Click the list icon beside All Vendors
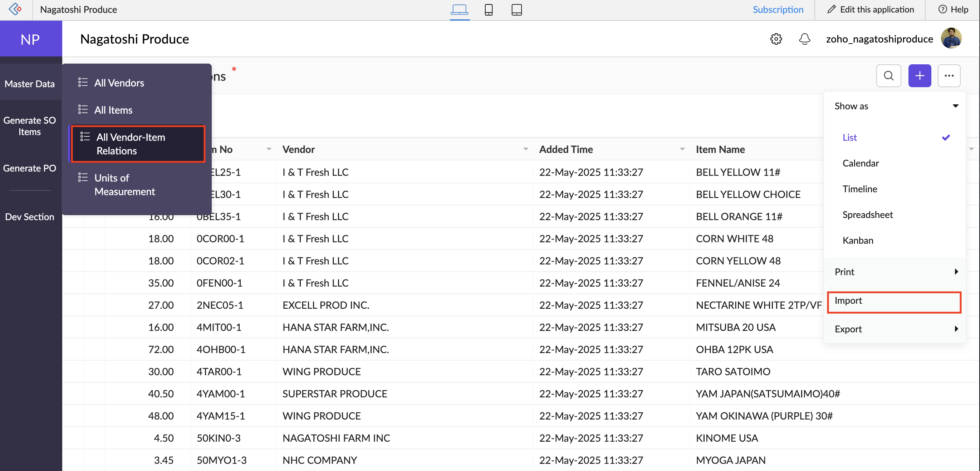Screen dimensions: 980x471 coord(83,82)
